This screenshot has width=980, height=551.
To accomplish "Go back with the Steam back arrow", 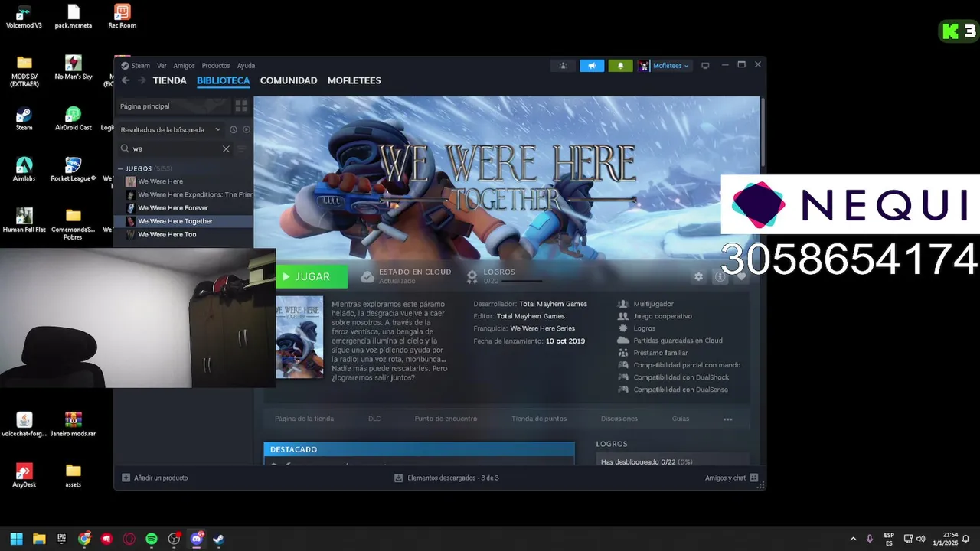I will point(126,80).
